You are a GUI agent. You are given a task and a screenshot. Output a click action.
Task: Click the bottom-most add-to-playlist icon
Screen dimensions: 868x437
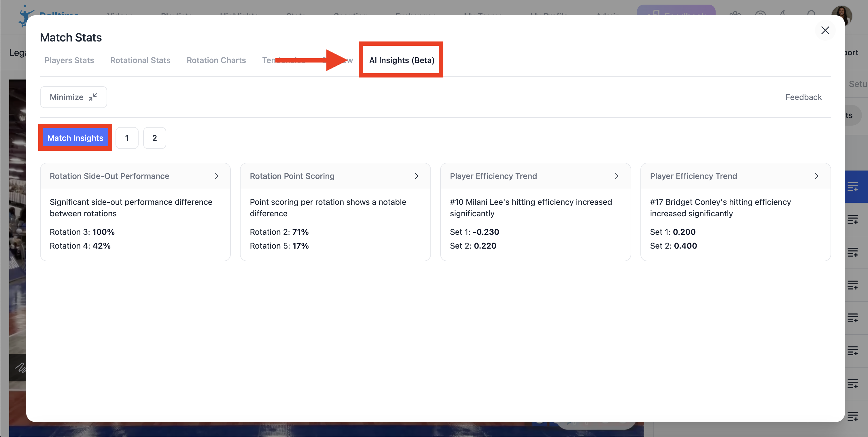(x=852, y=417)
